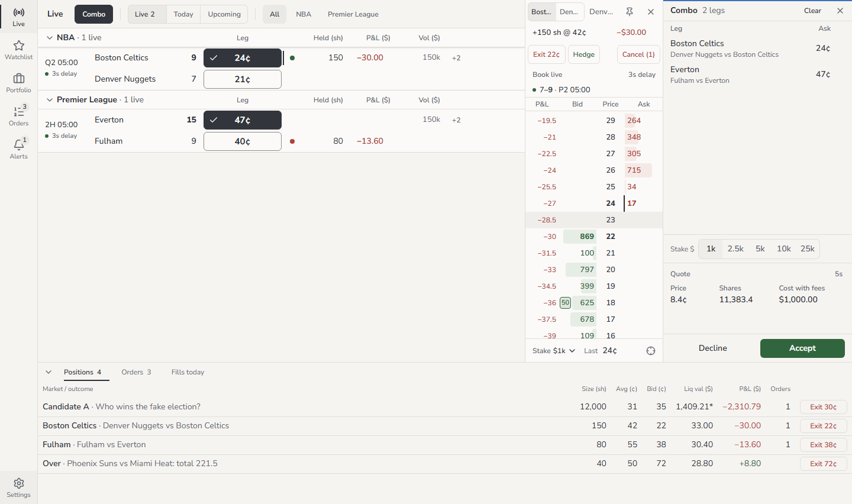Image resolution: width=852 pixels, height=504 pixels.
Task: Accept the combo quote
Action: (x=802, y=348)
